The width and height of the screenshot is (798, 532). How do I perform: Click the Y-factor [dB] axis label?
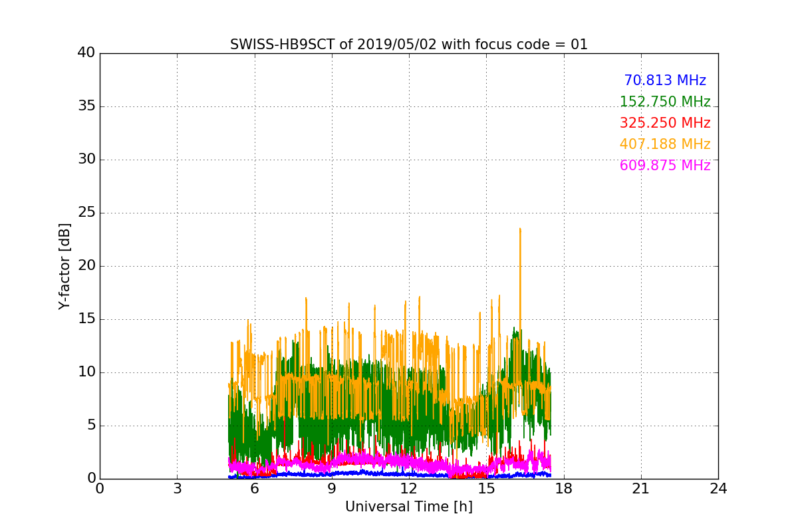pyautogui.click(x=65, y=266)
